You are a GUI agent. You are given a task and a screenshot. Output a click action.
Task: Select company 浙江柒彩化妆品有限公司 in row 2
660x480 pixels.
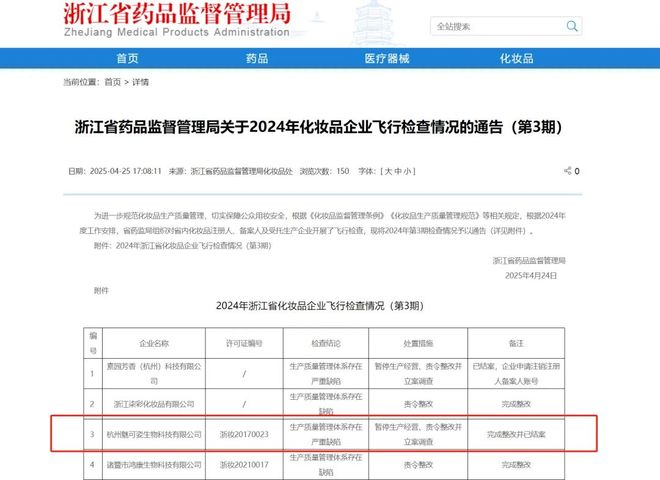(x=154, y=404)
